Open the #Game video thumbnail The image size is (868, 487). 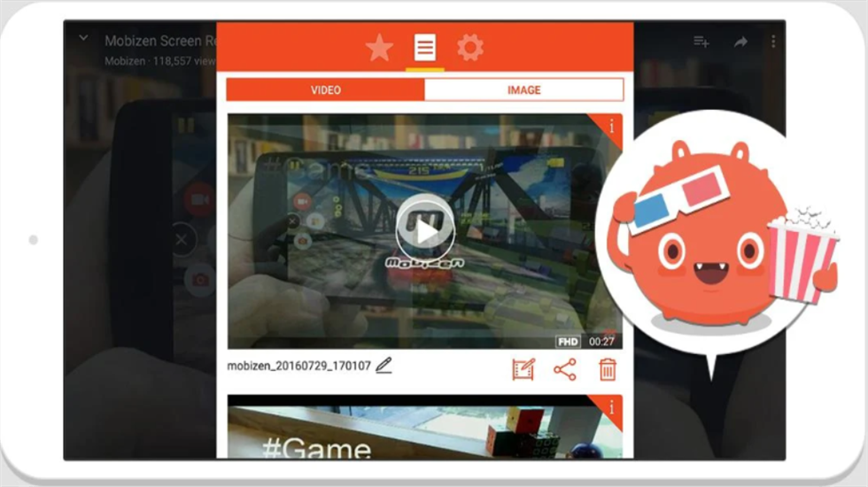(424, 427)
